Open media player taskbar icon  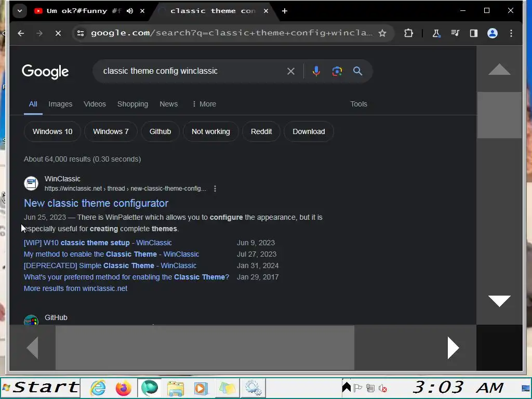(x=201, y=388)
